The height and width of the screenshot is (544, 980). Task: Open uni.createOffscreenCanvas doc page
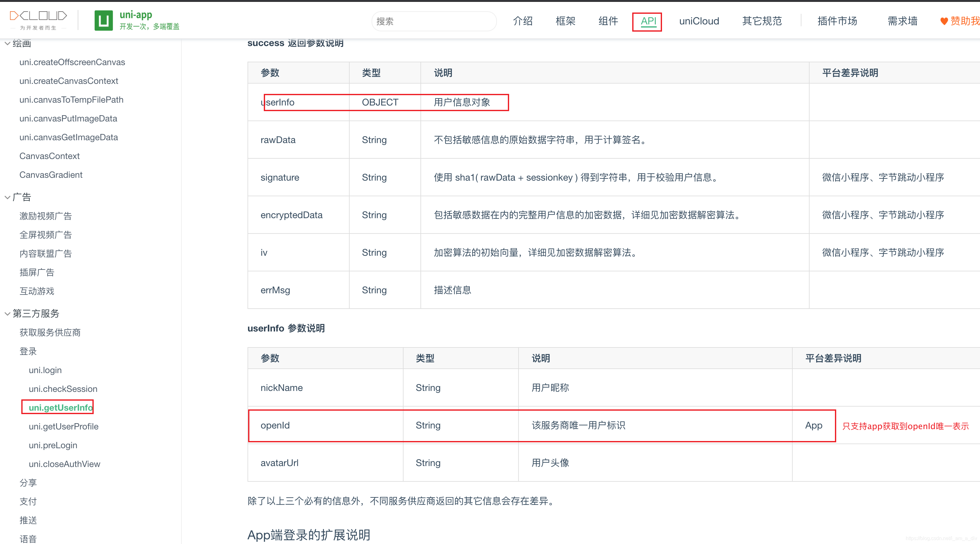pos(72,62)
